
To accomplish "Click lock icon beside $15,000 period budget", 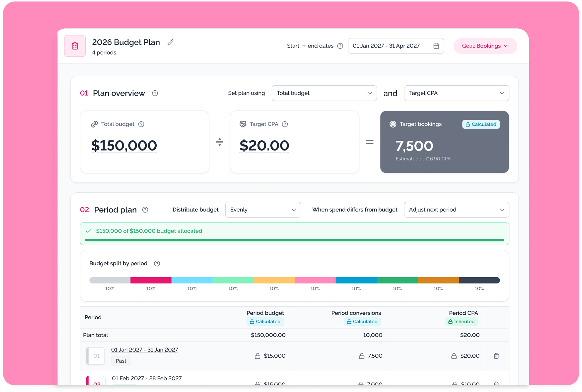I will tap(257, 356).
